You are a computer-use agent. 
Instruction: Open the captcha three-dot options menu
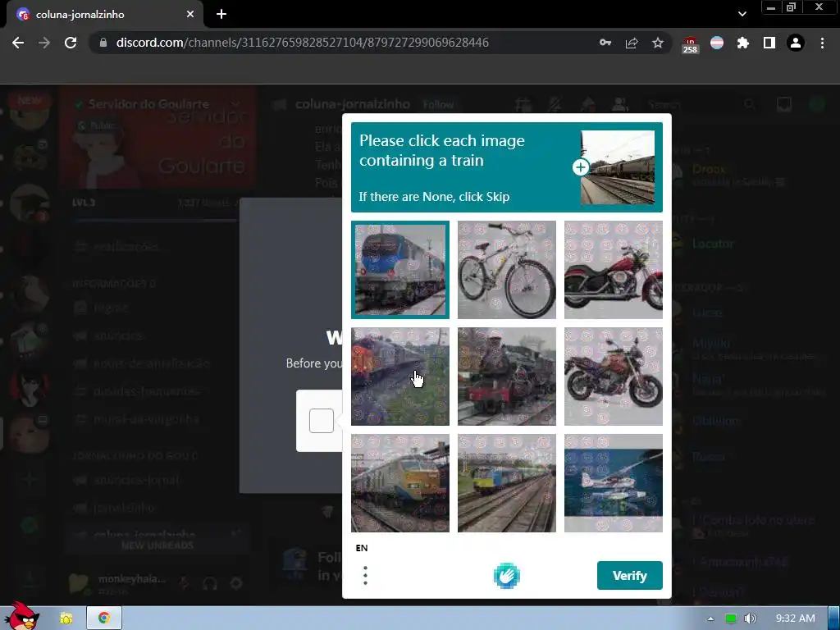(x=365, y=575)
